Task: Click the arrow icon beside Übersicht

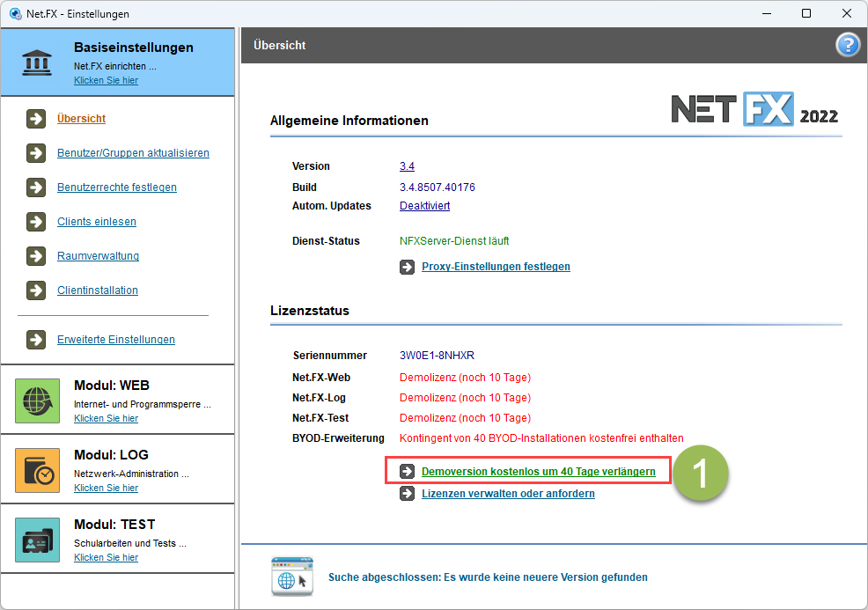Action: click(36, 119)
